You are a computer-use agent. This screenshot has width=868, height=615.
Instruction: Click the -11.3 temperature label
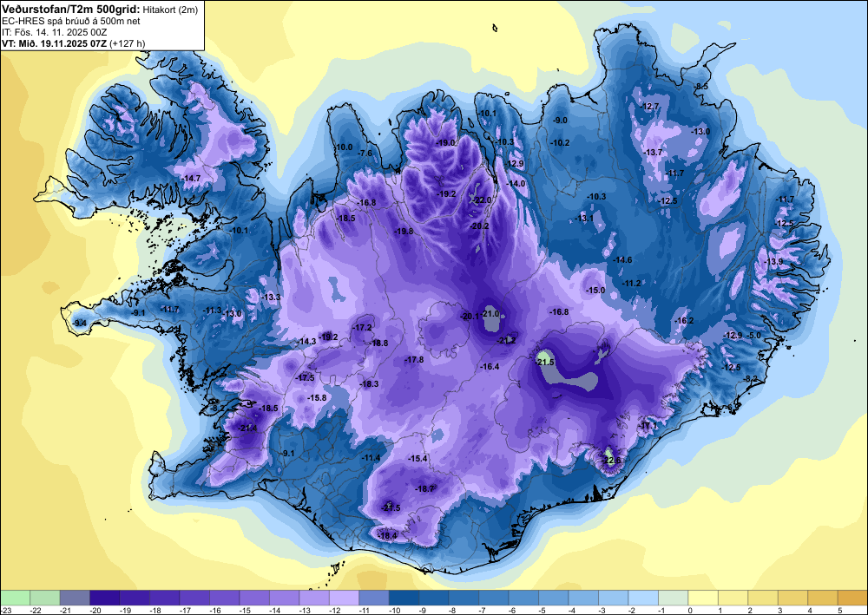coord(212,311)
